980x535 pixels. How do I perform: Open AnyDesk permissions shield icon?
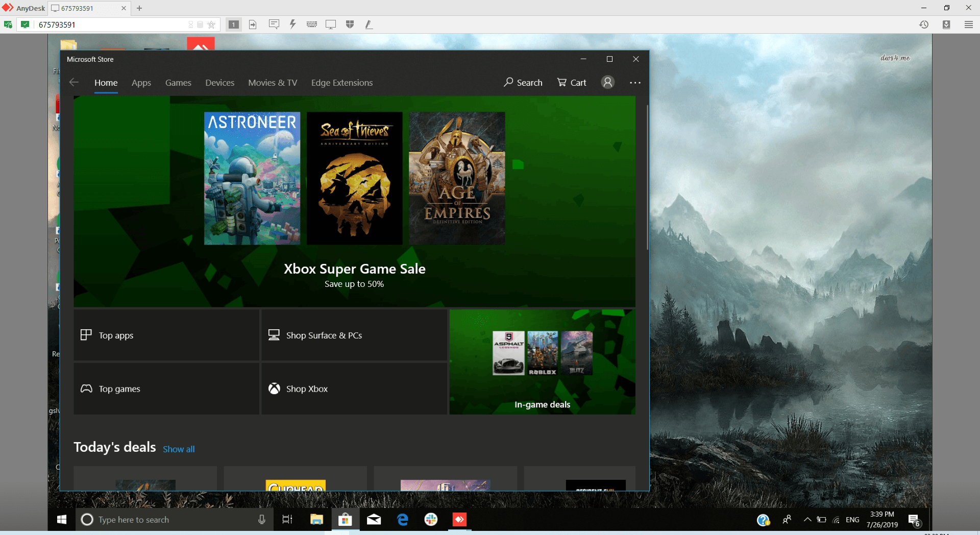click(x=350, y=25)
